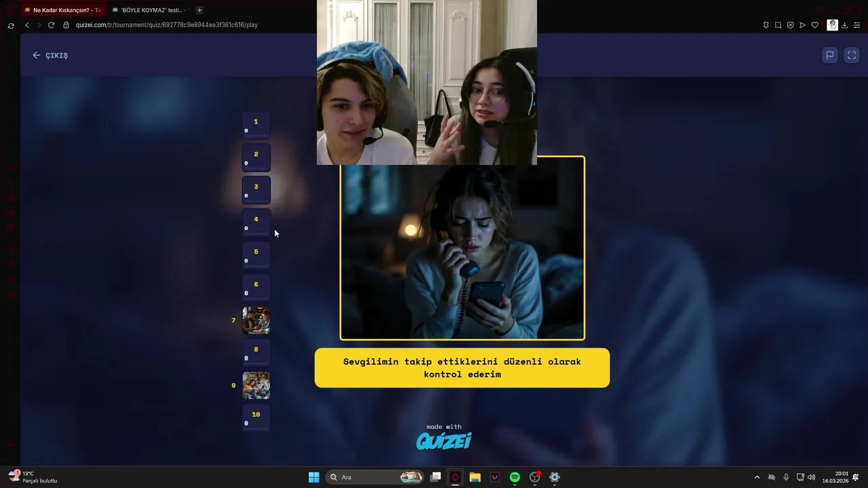Click the sidebar reload icon left of back arrow

[x=11, y=26]
